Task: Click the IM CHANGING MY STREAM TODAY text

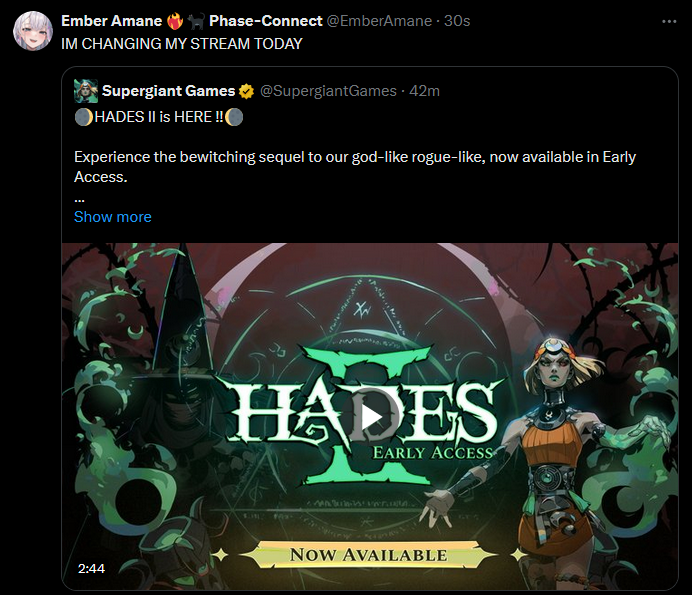Action: (x=182, y=44)
